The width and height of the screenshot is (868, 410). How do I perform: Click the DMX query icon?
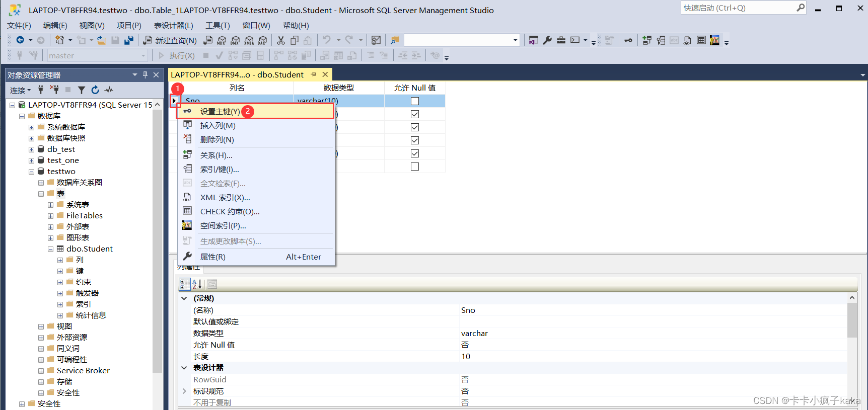235,40
